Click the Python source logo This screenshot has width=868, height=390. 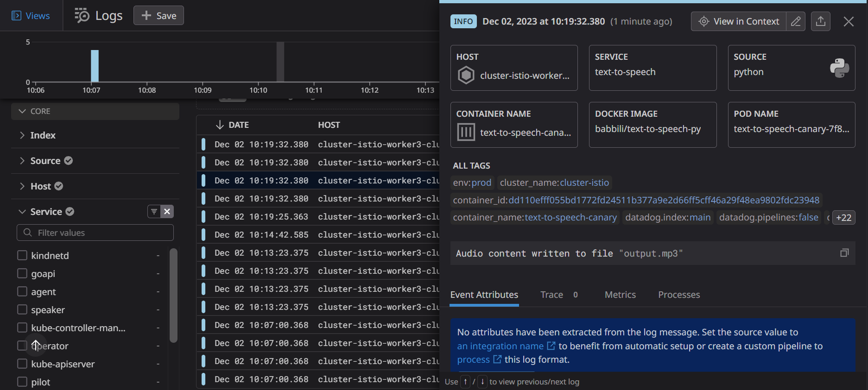(839, 68)
